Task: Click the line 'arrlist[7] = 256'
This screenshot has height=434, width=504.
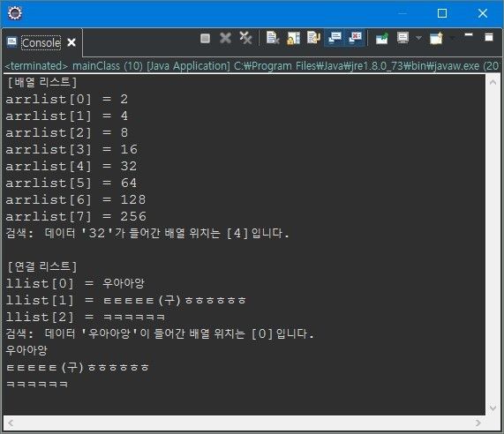Action: tap(76, 216)
